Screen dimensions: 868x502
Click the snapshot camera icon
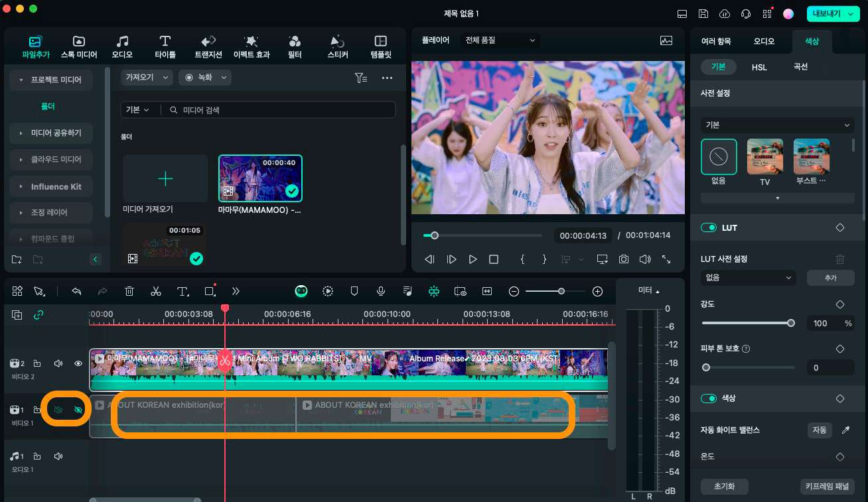(x=623, y=259)
